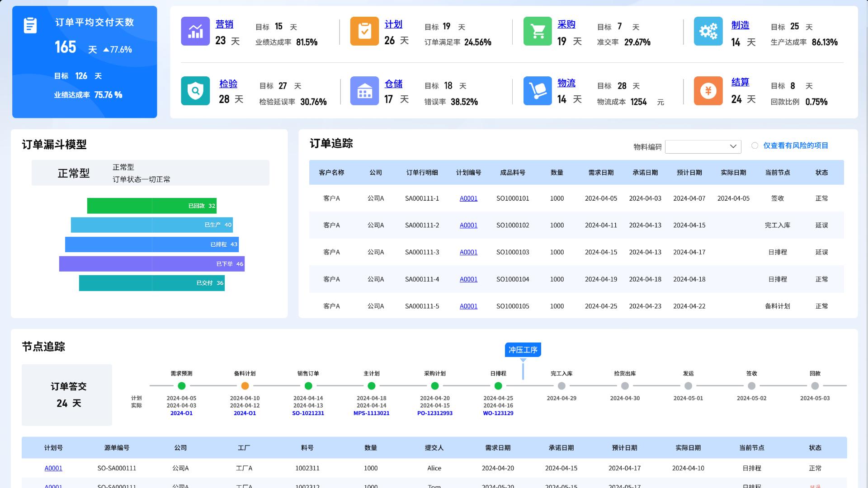Click the 营销 bar chart icon

[x=195, y=31]
